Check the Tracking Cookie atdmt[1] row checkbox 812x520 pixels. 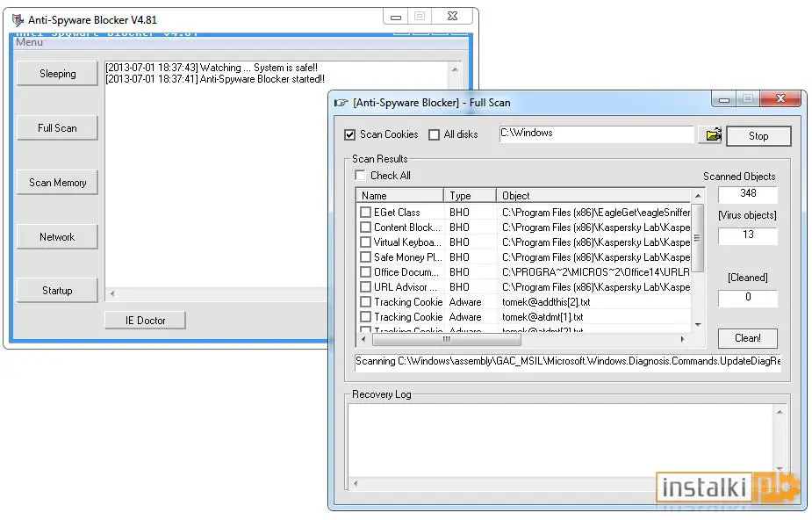click(x=365, y=317)
